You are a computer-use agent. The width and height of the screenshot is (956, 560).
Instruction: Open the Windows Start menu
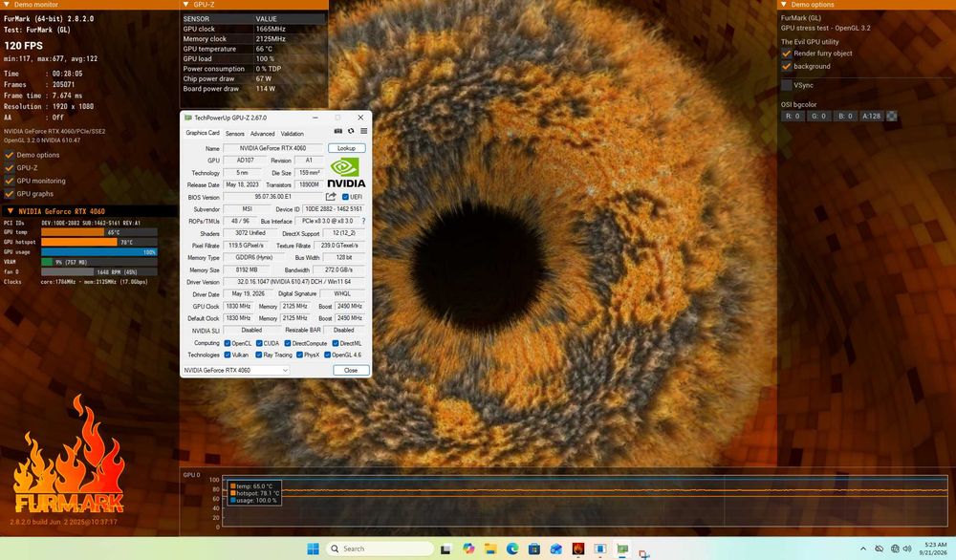pos(313,549)
